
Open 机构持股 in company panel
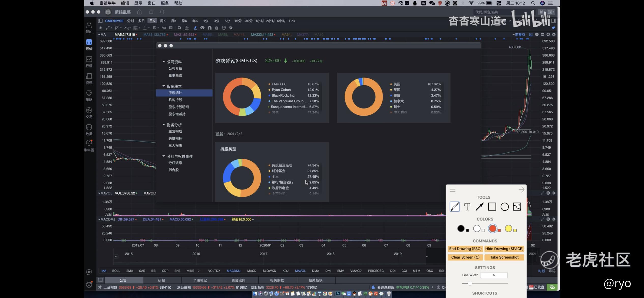(175, 100)
